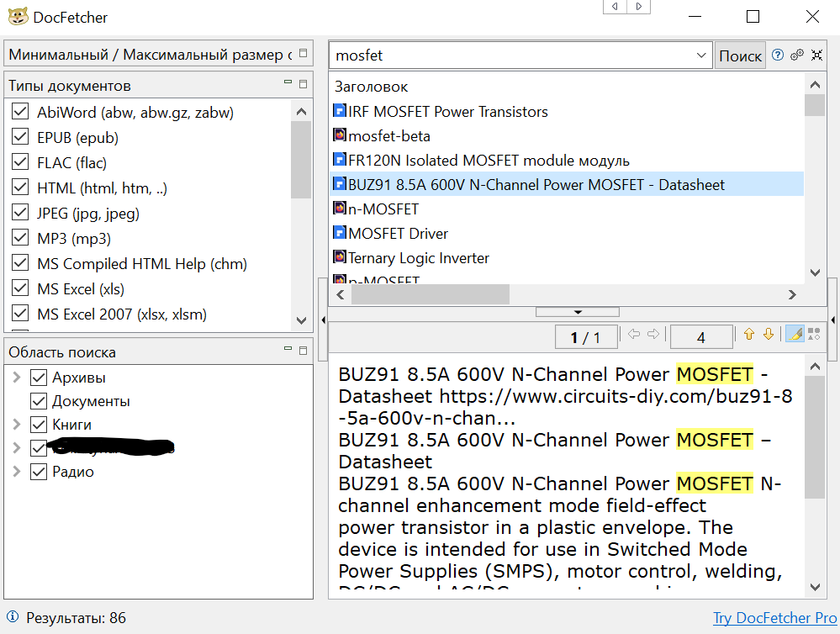Maximize the search scope panel
840x634 pixels.
tap(304, 351)
